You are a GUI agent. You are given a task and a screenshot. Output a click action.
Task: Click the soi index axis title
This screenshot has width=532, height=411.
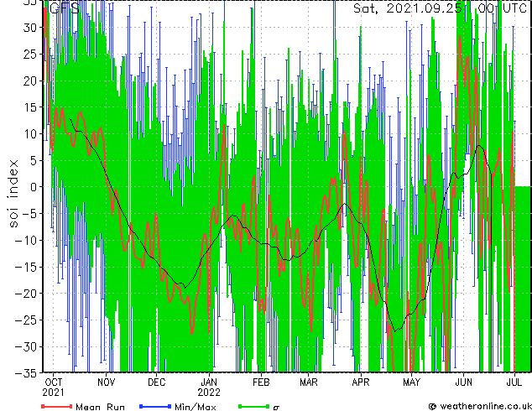13,194
